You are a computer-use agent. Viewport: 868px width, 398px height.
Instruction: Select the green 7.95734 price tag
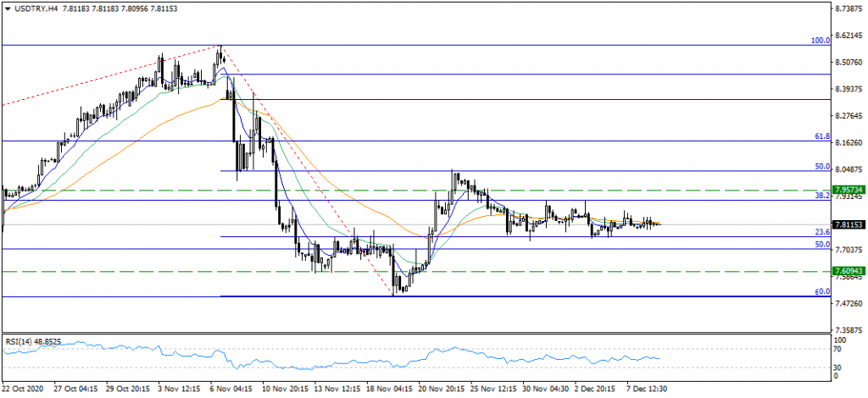(849, 190)
